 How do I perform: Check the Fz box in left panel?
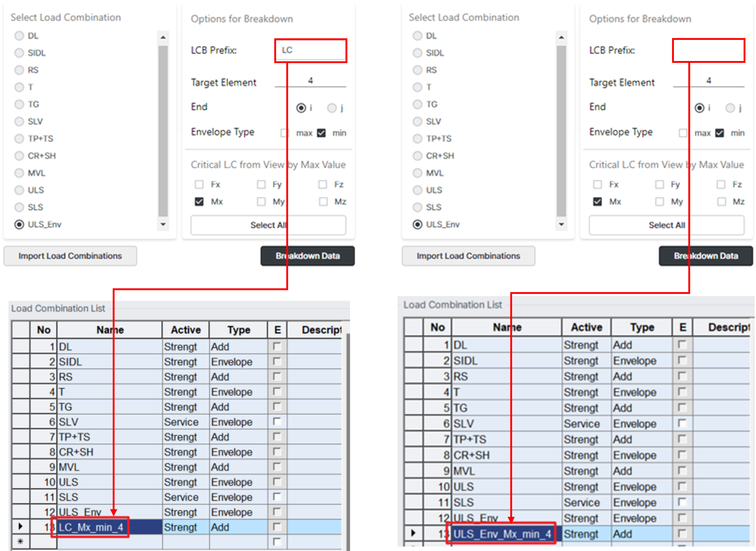(323, 184)
